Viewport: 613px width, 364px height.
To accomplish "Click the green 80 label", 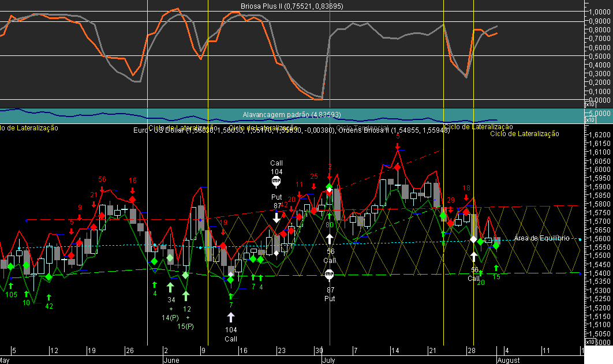I will click(x=330, y=225).
